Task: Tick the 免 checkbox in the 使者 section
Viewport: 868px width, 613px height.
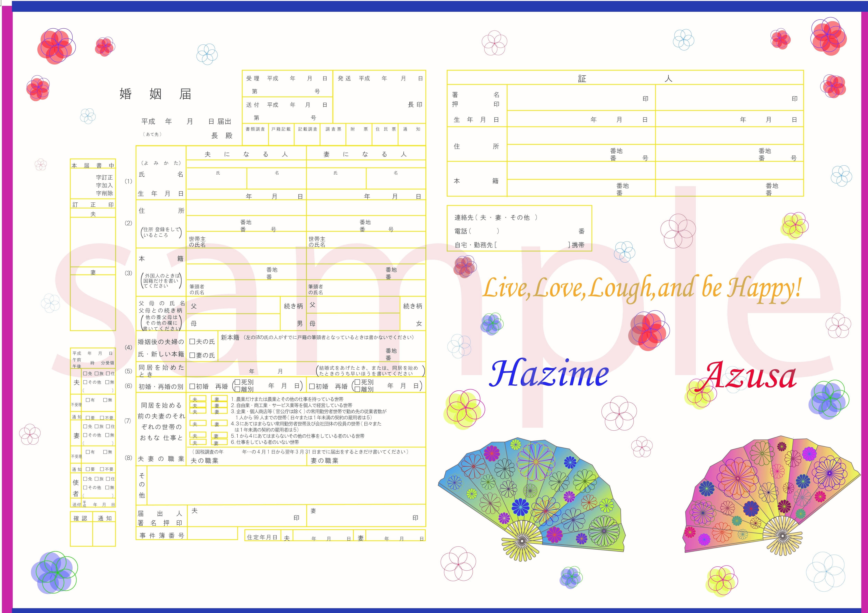Action: pyautogui.click(x=85, y=479)
